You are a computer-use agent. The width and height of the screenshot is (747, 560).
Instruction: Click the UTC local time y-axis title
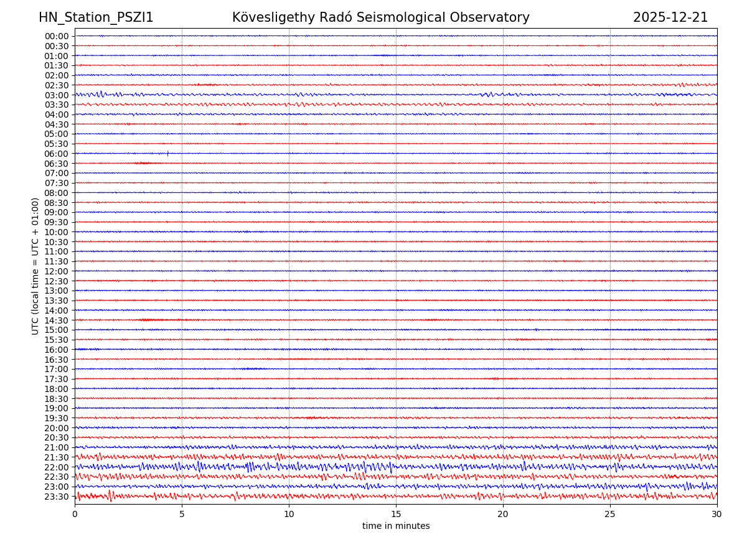click(35, 266)
